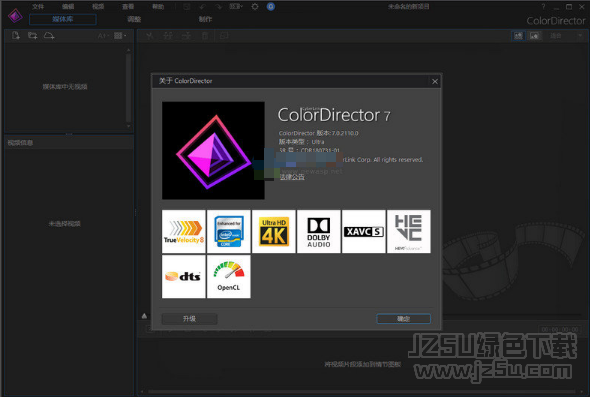Open the sort order dropdown
Image resolution: width=590 pixels, height=397 pixels.
[103, 36]
